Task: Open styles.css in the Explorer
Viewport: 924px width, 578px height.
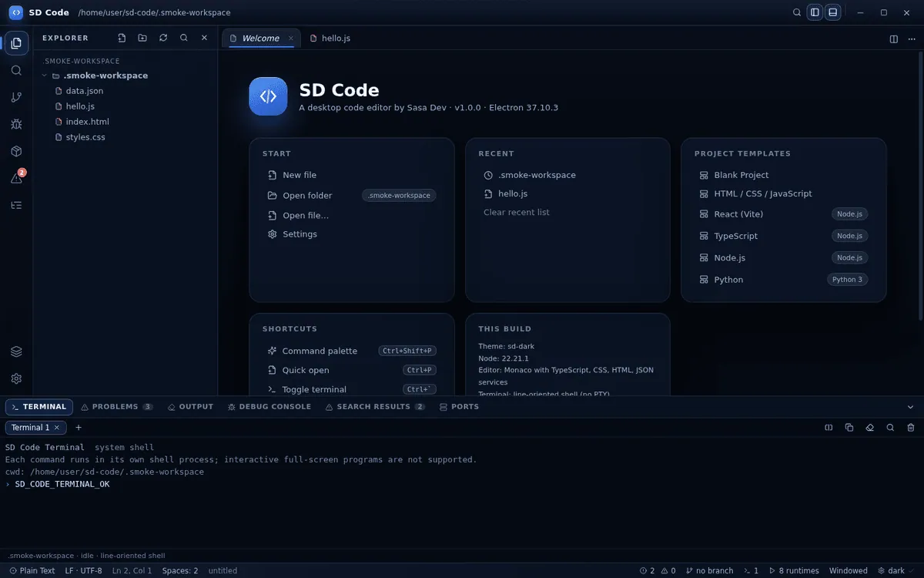Action: tap(126, 137)
